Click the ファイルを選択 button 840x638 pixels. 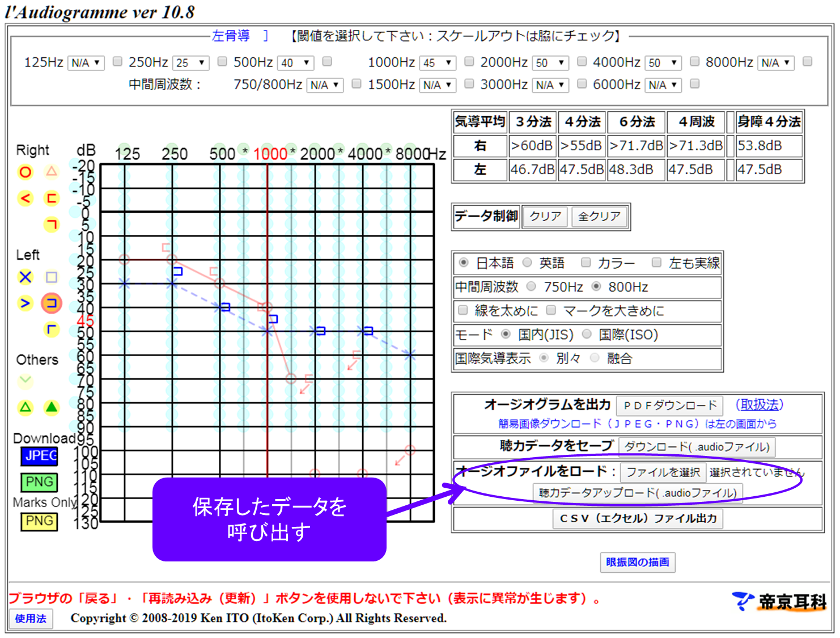(x=663, y=472)
